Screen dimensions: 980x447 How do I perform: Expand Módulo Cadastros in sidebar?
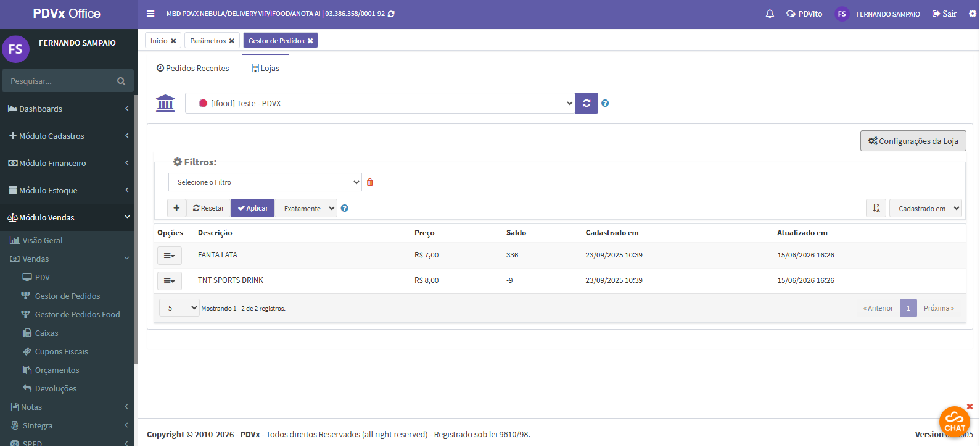(x=68, y=136)
